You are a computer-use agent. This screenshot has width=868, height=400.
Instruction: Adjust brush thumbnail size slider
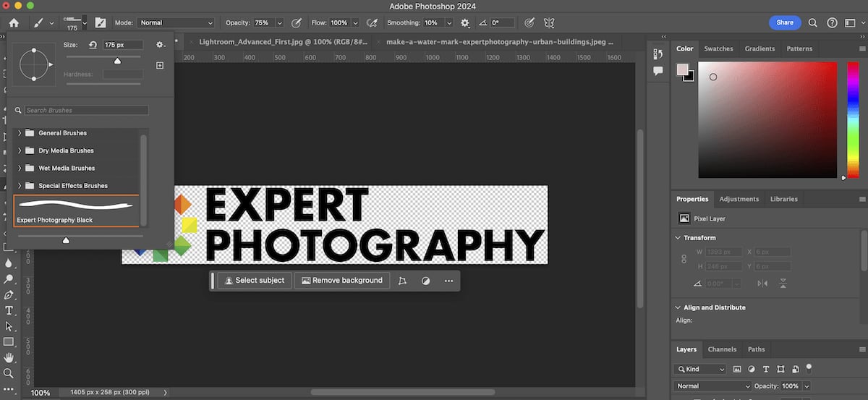pos(67,240)
